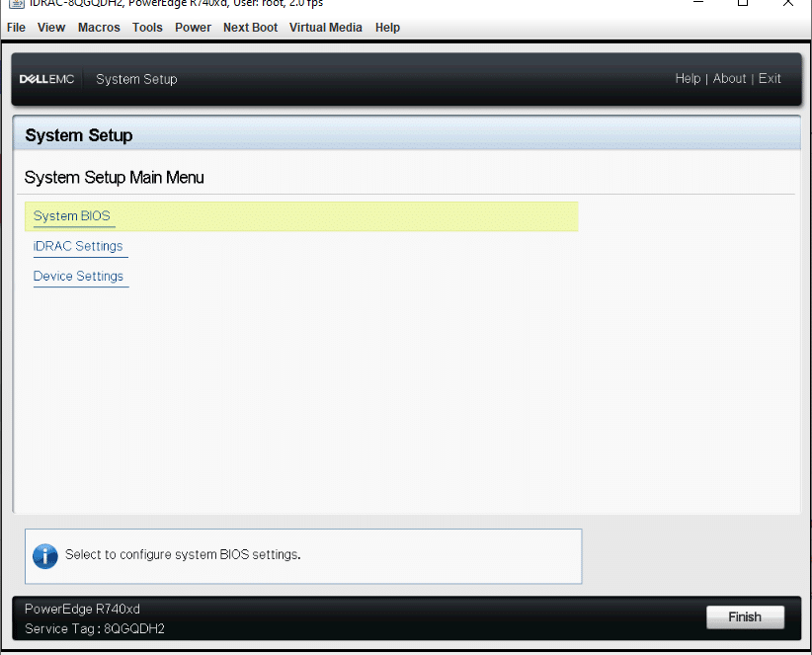
Task: Click Exit link in Dell header
Action: pyautogui.click(x=770, y=79)
